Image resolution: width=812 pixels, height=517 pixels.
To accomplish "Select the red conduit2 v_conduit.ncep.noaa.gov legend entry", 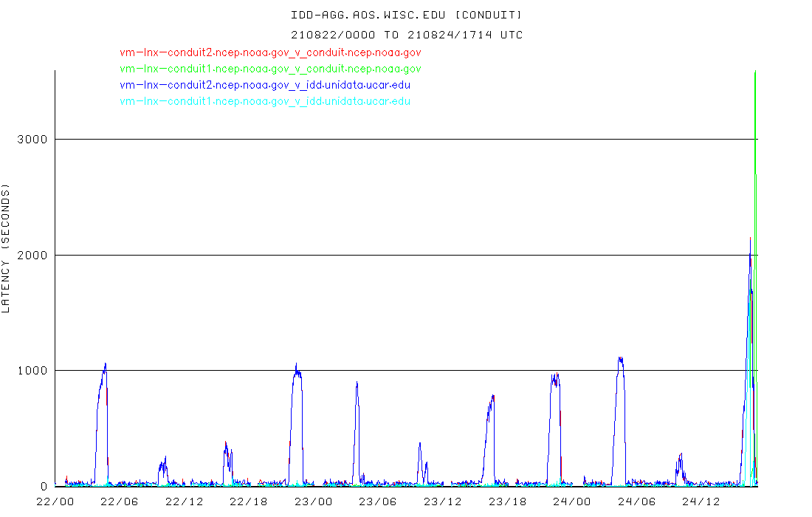I will 270,52.
